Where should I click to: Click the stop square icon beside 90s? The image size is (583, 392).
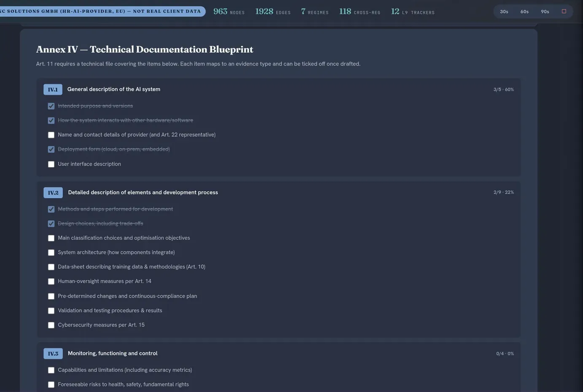[564, 11]
